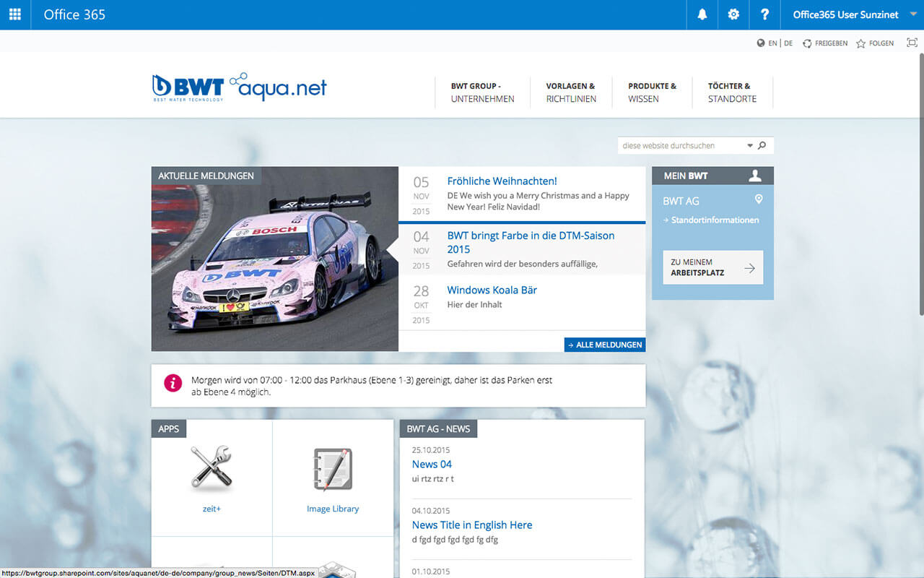Expand the search scope dropdown arrow
This screenshot has height=578, width=924.
750,146
